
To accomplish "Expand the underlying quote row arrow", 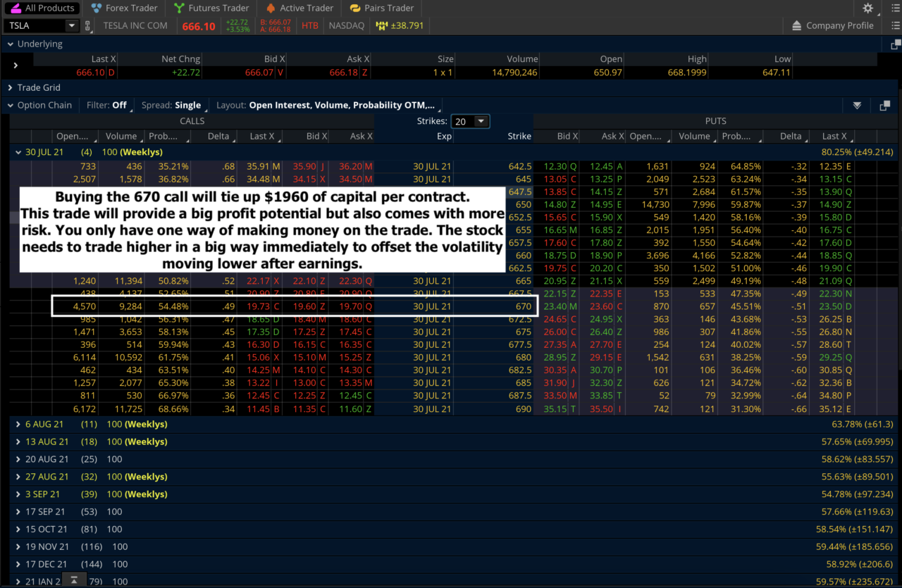I will click(x=16, y=65).
